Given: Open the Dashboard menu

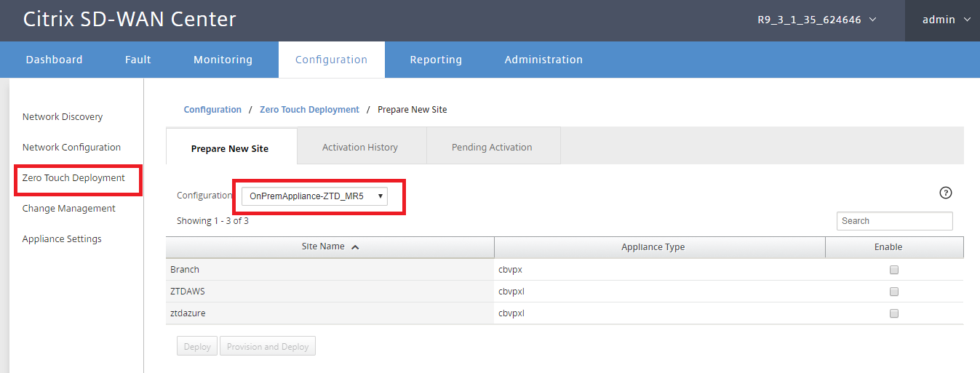Looking at the screenshot, I should (x=54, y=60).
